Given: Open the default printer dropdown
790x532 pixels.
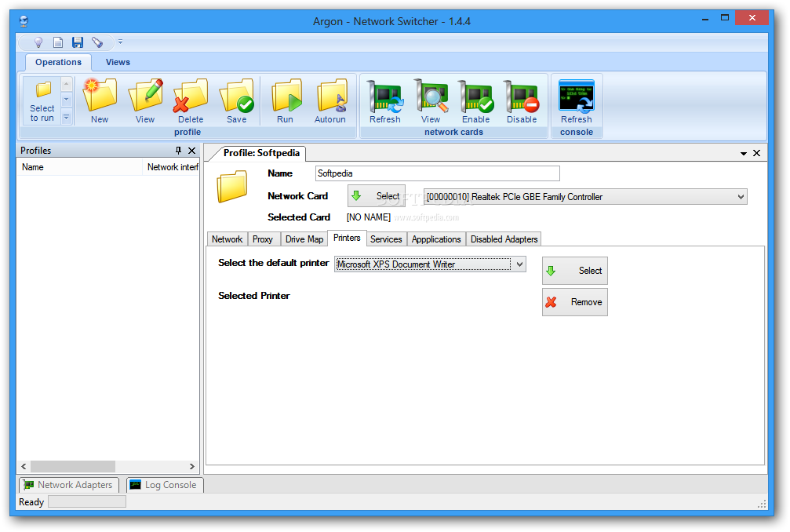Looking at the screenshot, I should click(519, 264).
